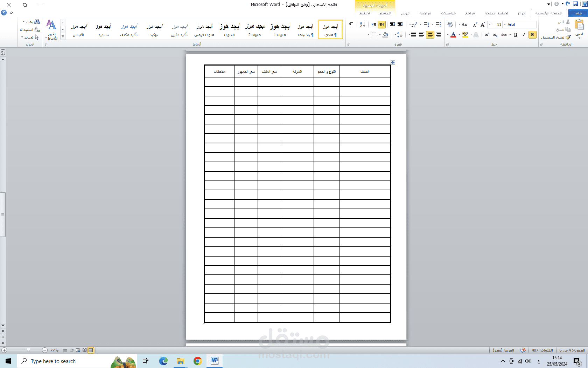
Task: Open the font name Arial dropdown
Action: pos(505,25)
